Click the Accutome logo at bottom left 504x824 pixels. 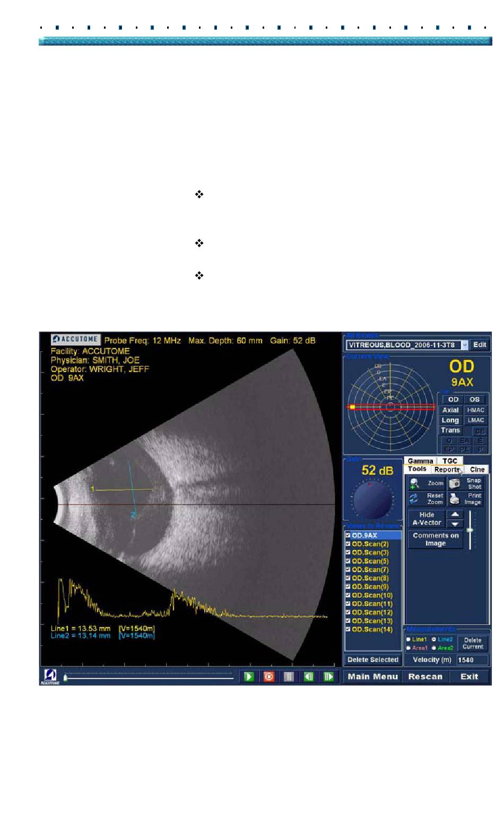(50, 676)
